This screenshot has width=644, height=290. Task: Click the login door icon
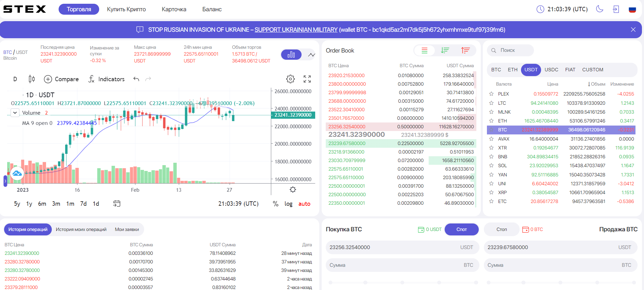point(616,9)
